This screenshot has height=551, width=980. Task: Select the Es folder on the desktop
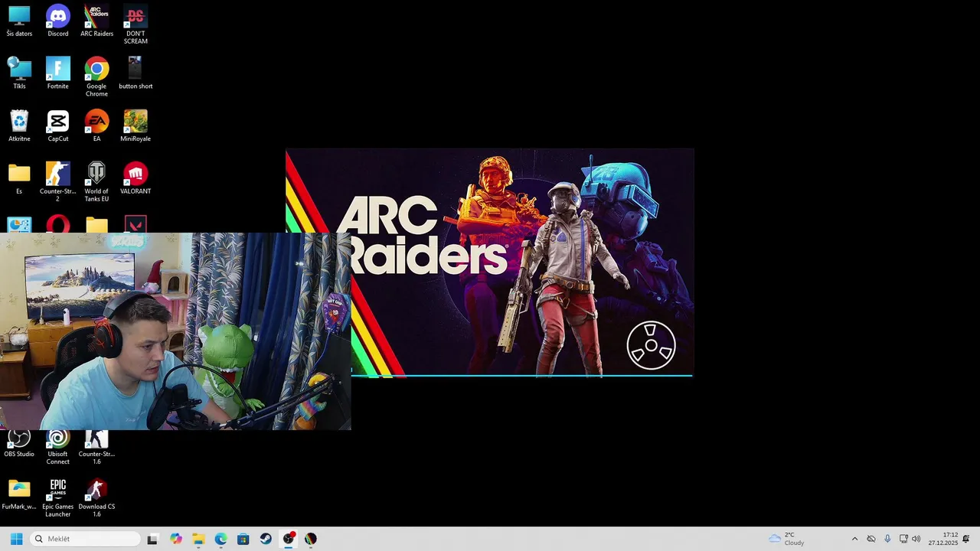pos(19,178)
